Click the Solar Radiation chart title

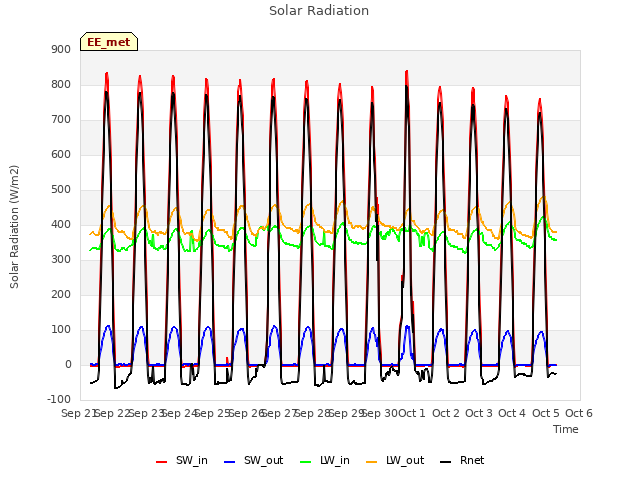point(319,11)
